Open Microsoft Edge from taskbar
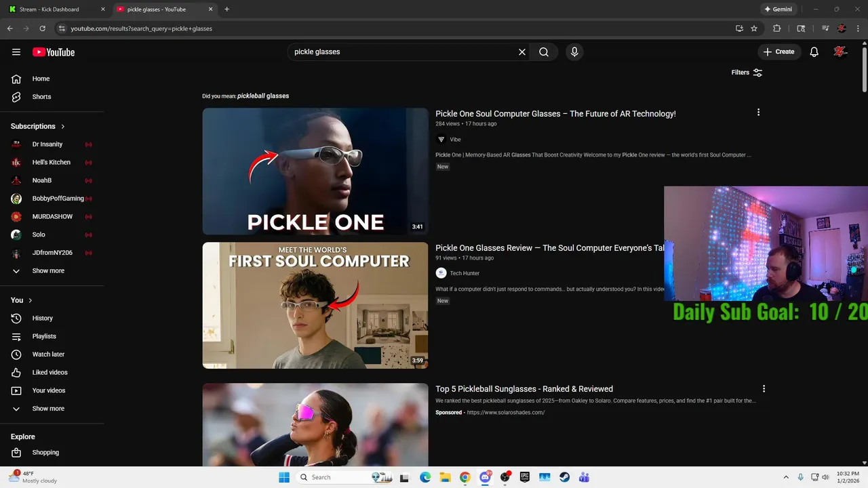 (425, 477)
